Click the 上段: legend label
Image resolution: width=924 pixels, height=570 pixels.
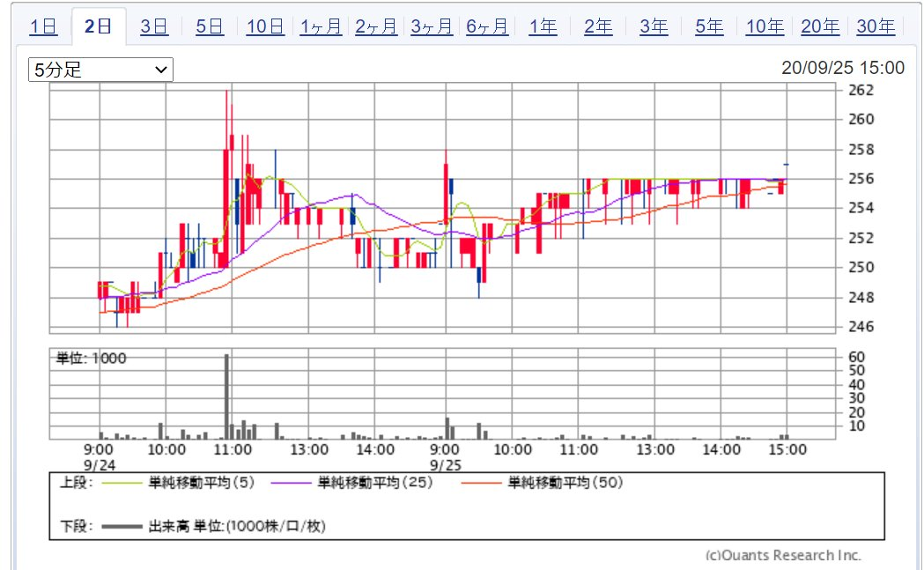(x=76, y=483)
